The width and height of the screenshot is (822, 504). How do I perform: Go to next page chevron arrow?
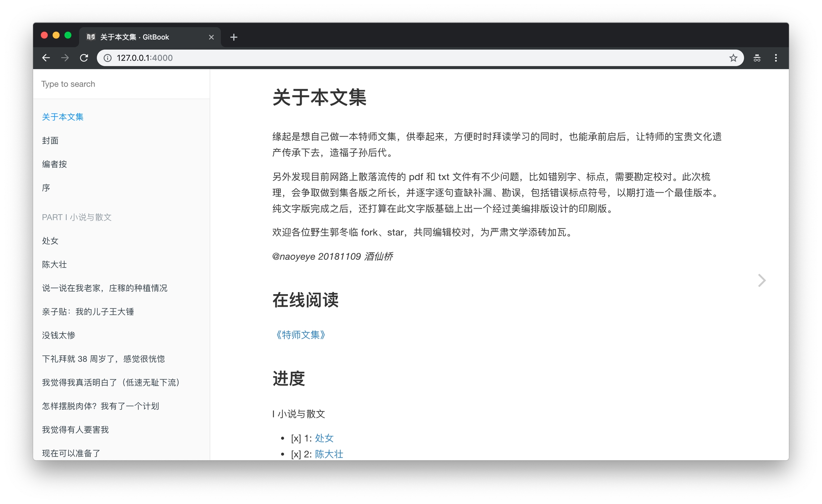click(761, 280)
